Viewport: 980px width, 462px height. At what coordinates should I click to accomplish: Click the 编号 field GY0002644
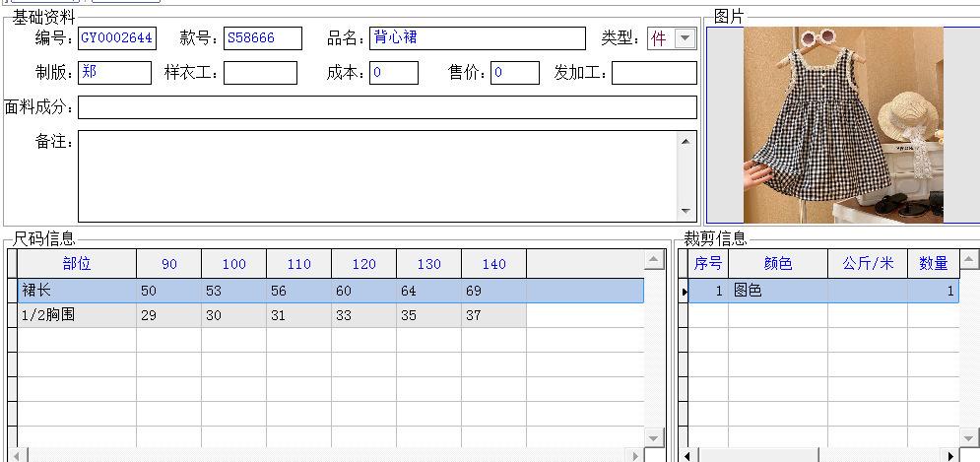point(117,38)
